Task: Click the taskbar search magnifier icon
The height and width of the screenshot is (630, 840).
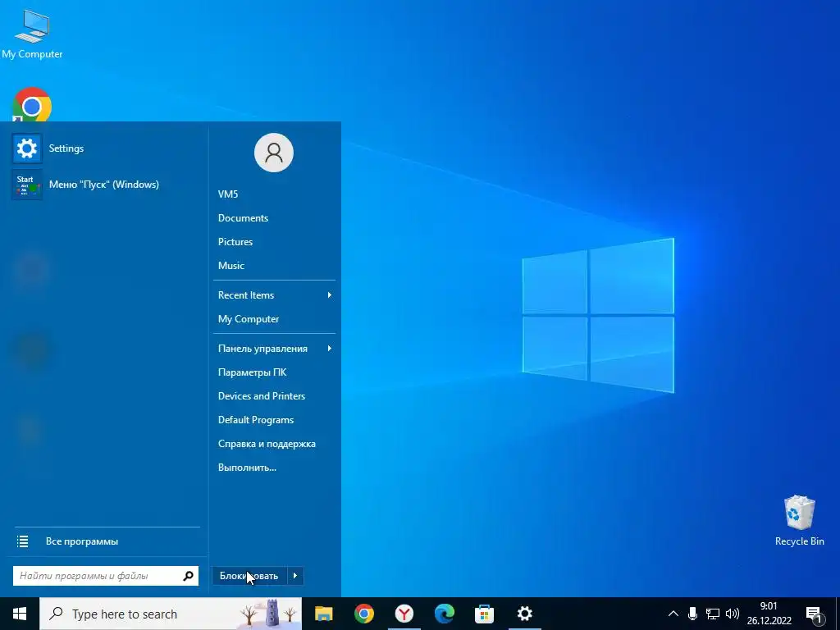Action: coord(56,614)
